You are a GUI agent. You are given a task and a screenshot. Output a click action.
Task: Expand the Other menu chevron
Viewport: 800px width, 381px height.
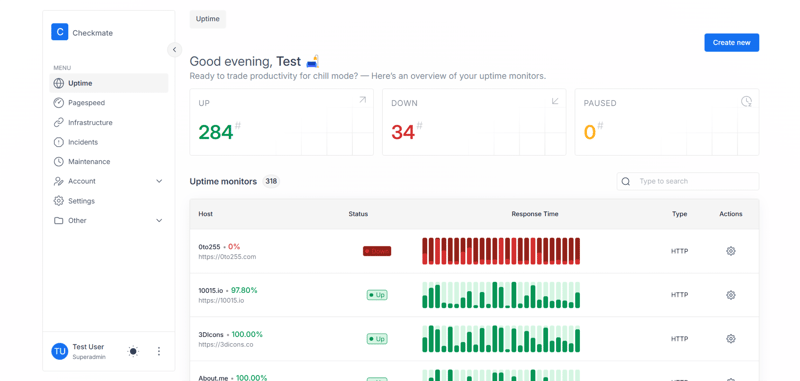click(x=159, y=220)
